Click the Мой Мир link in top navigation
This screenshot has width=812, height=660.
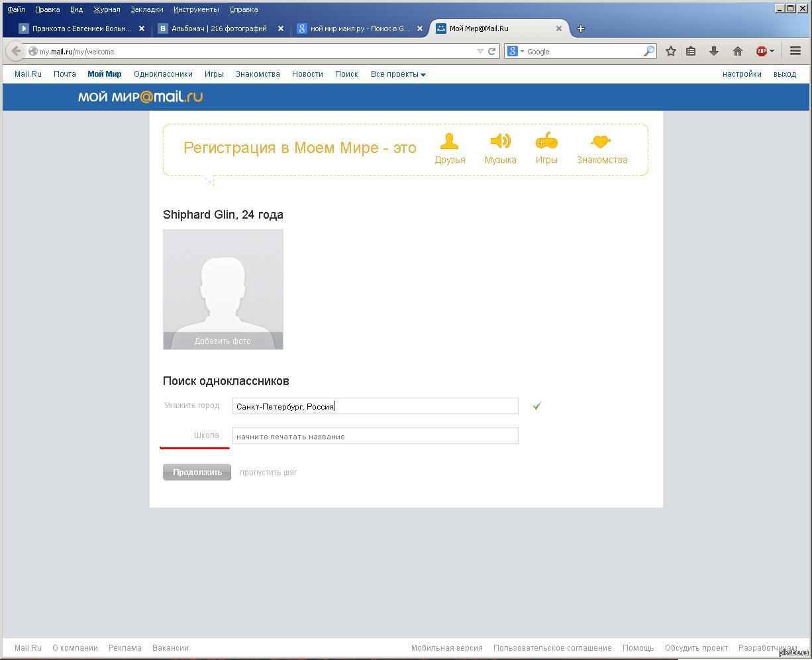105,74
